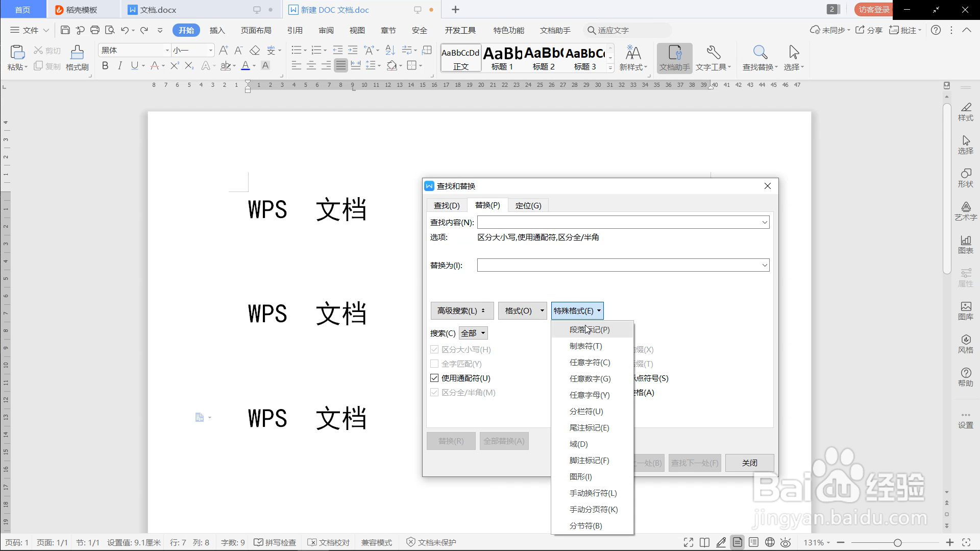
Task: Select 制表符 from the special format menu
Action: tap(586, 346)
